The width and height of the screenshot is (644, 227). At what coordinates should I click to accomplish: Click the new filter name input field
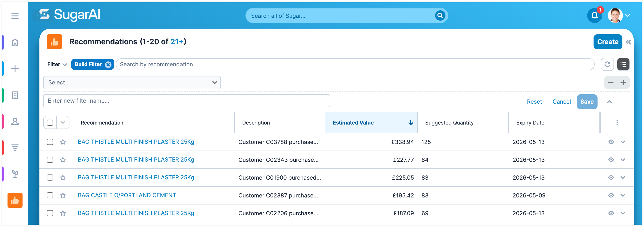[x=186, y=101]
